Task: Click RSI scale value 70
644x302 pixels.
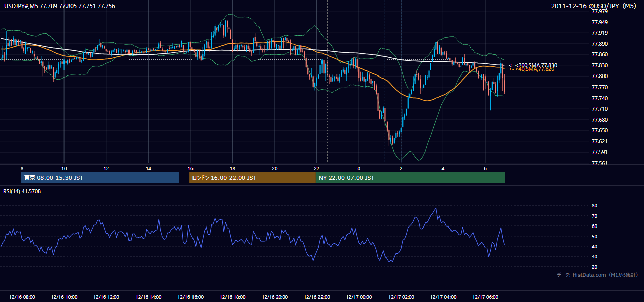Action: tap(594, 216)
